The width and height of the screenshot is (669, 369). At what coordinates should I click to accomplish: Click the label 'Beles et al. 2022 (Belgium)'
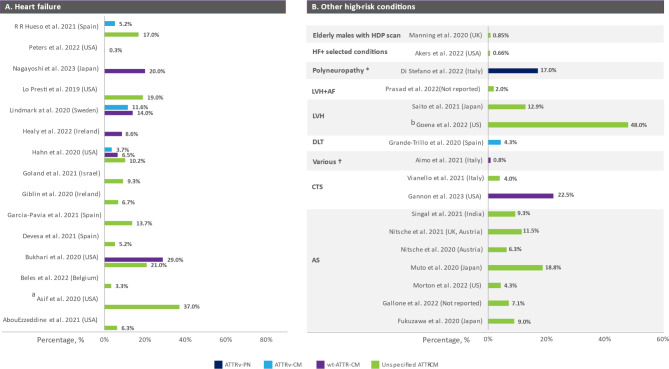coord(59,278)
